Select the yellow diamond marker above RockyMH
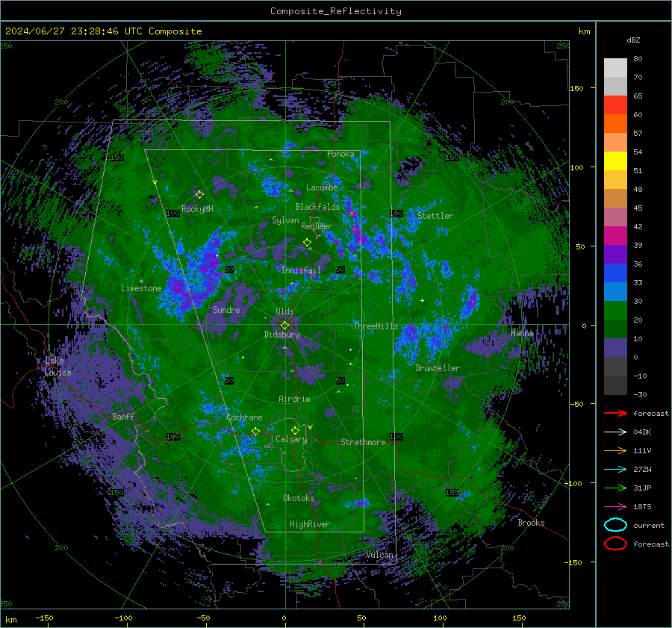 (199, 195)
